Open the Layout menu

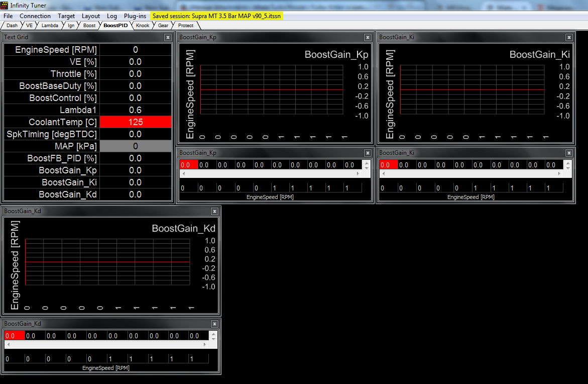[x=91, y=16]
